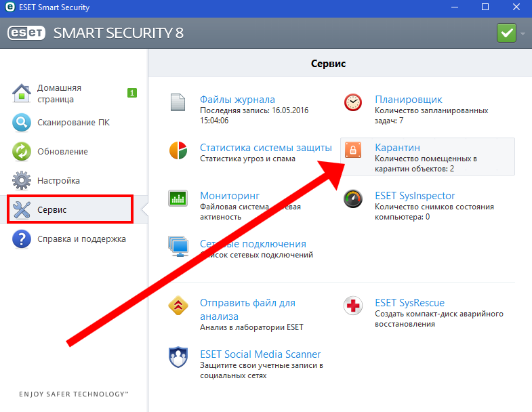Image resolution: width=532 pixels, height=412 pixels.
Task: Open the Файлы журнала link
Action: tap(237, 100)
